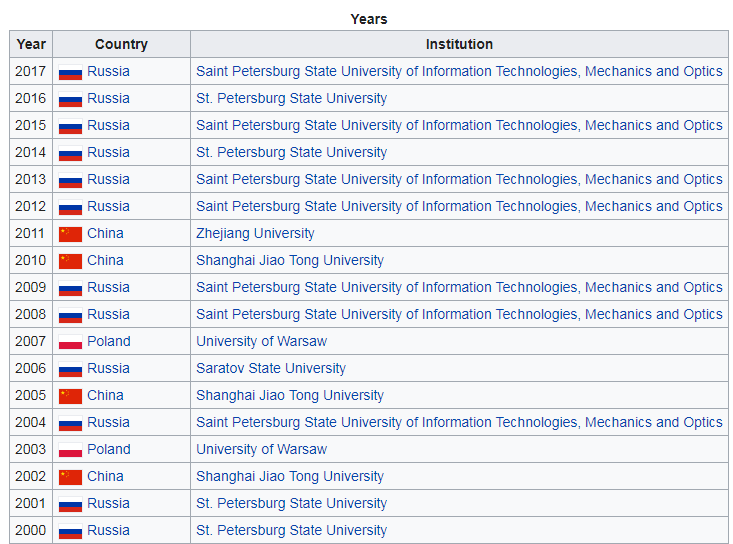Click the Poland flag icon in the 2007 row
The image size is (733, 544).
tap(70, 342)
